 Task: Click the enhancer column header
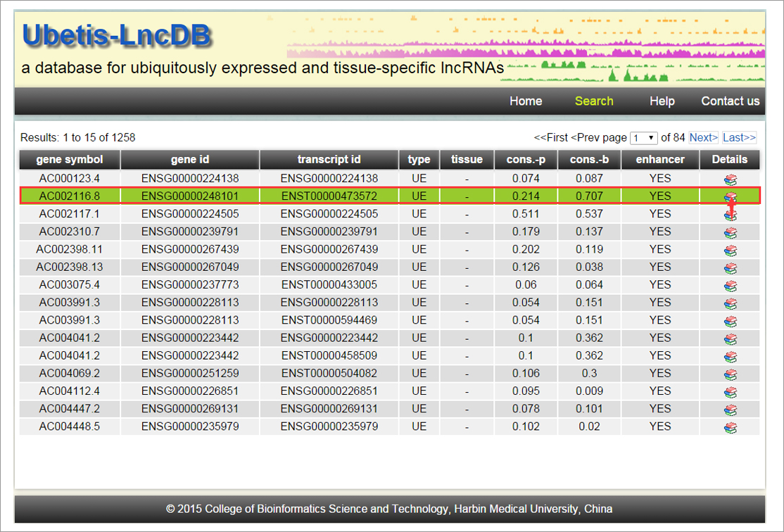660,160
